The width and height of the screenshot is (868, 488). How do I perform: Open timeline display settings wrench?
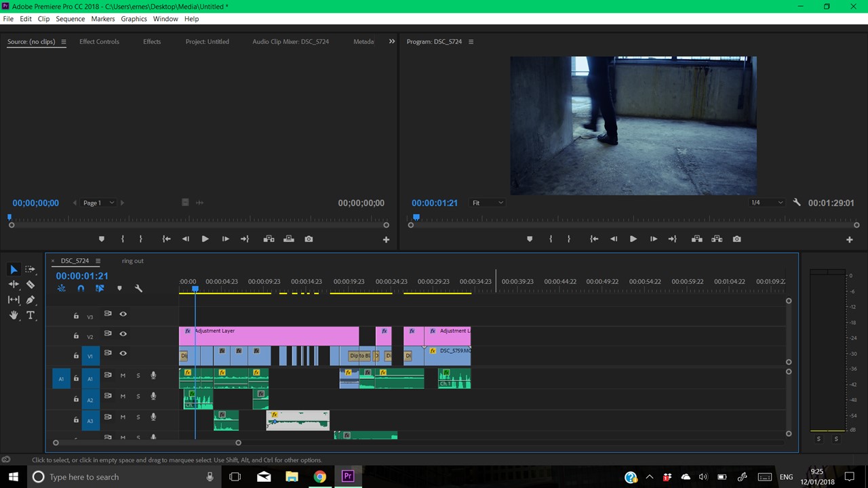click(138, 289)
